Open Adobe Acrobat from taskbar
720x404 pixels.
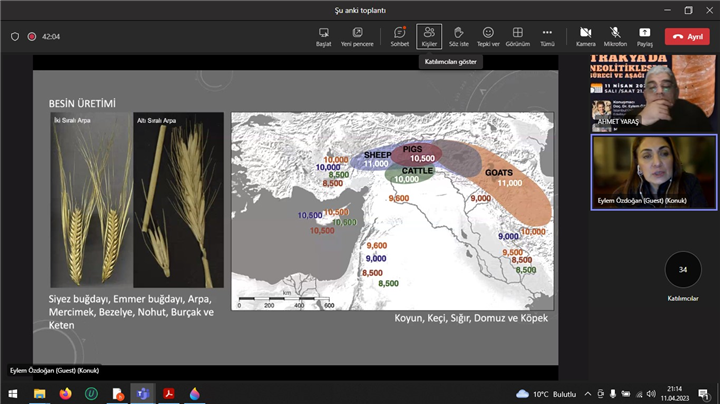coord(169,393)
